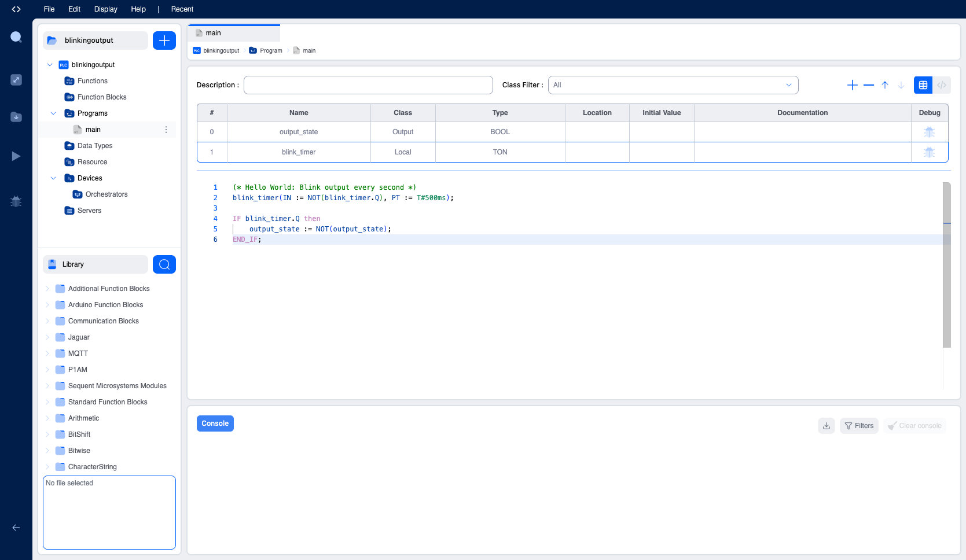
Task: Click the BitShift library folder
Action: [x=79, y=434]
